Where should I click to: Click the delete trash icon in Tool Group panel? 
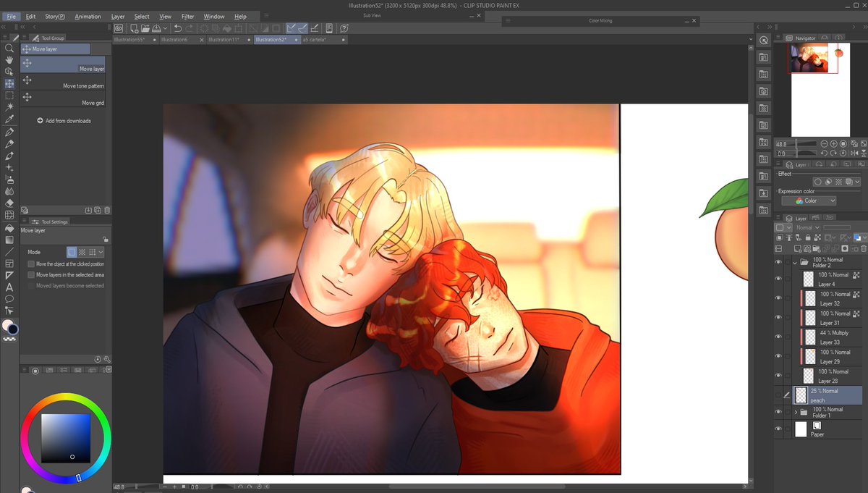pyautogui.click(x=107, y=210)
